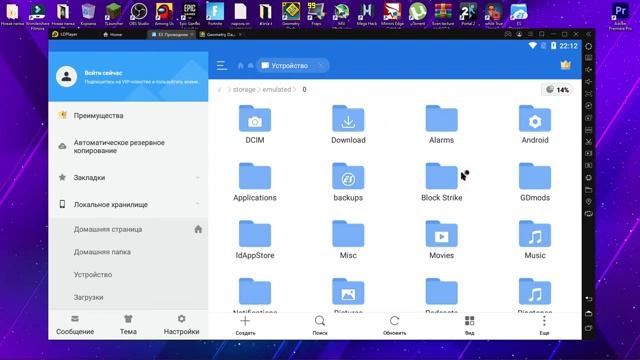The image size is (640, 360).
Task: Open the Android folder
Action: tap(535, 124)
